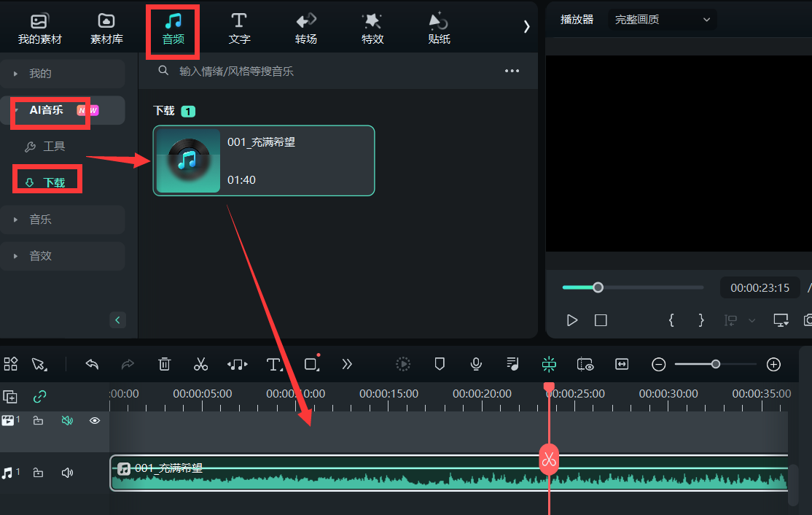This screenshot has width=812, height=515.
Task: Expand the 音乐 category in sidebar
Action: (x=62, y=220)
